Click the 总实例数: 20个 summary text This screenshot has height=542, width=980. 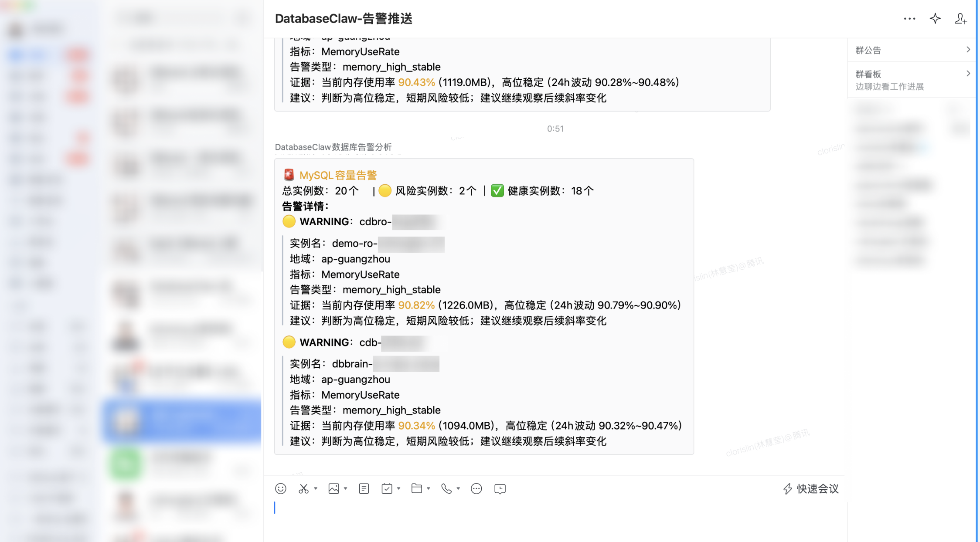(x=320, y=191)
